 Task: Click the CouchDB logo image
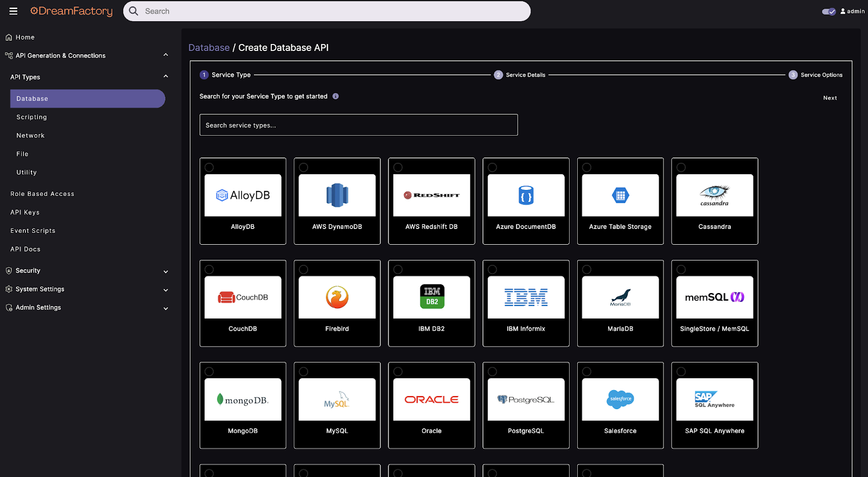coord(243,297)
